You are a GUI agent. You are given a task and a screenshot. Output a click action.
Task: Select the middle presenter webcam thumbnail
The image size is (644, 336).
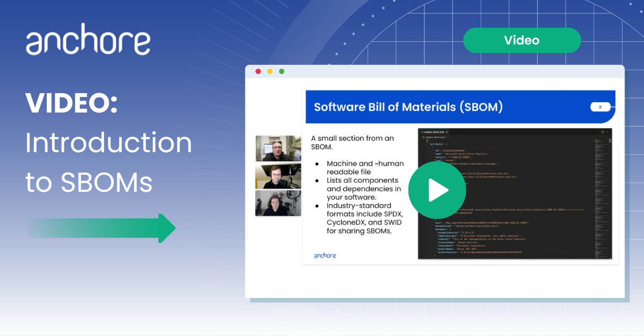click(x=278, y=176)
